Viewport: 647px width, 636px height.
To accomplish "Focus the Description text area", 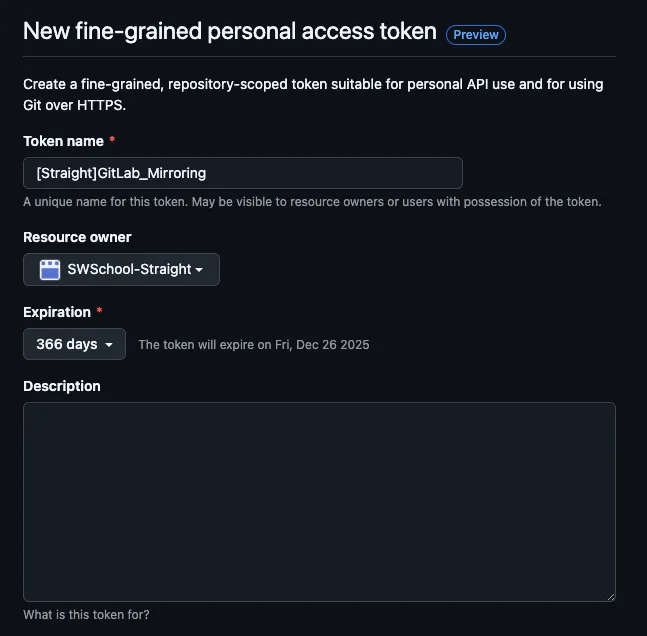I will point(319,502).
